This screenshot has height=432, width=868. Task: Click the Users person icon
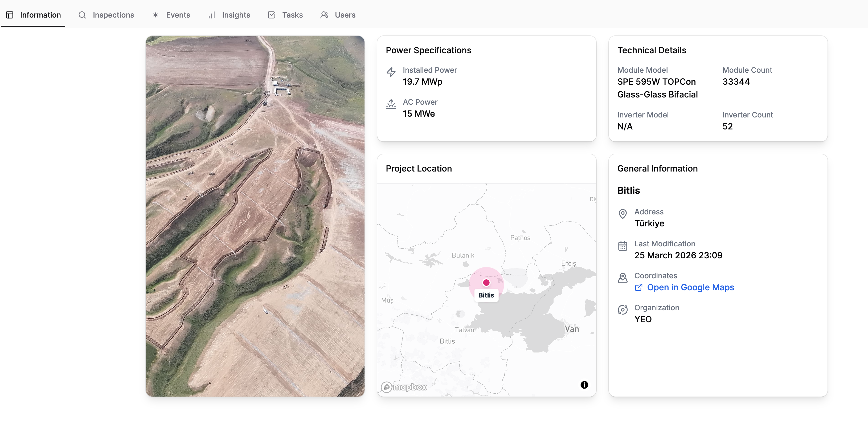point(324,15)
